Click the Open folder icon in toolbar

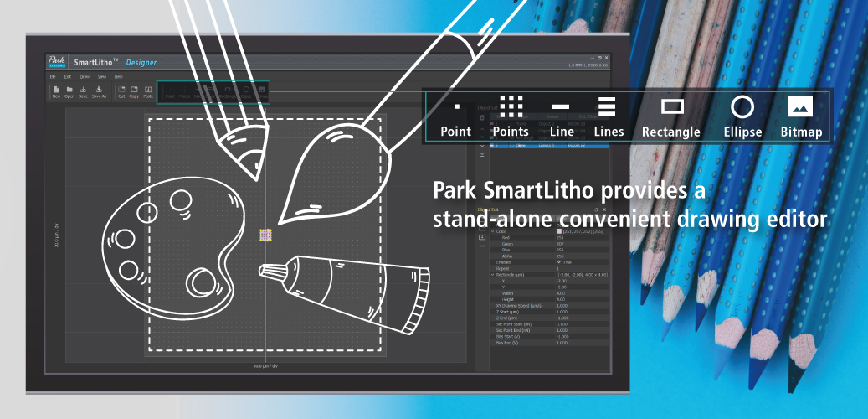[x=69, y=89]
